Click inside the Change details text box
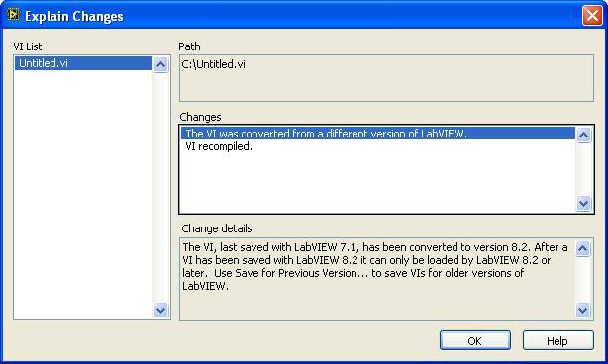This screenshot has width=608, height=364. click(x=377, y=279)
